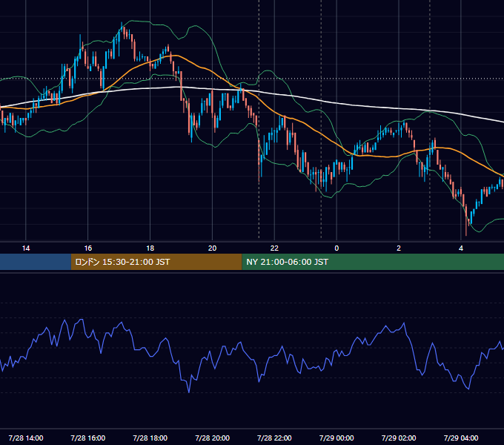Click the 7/29 00:00 time label
This screenshot has height=445, width=504.
click(336, 438)
